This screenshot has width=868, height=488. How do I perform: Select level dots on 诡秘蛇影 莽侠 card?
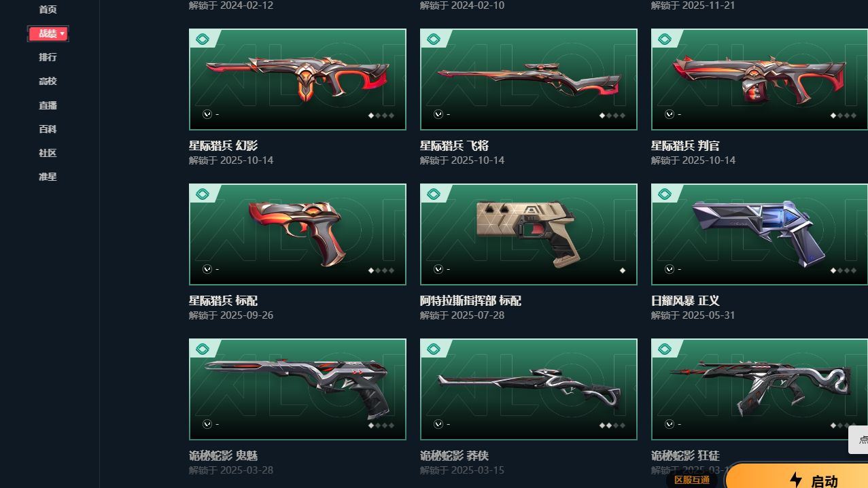[612, 425]
